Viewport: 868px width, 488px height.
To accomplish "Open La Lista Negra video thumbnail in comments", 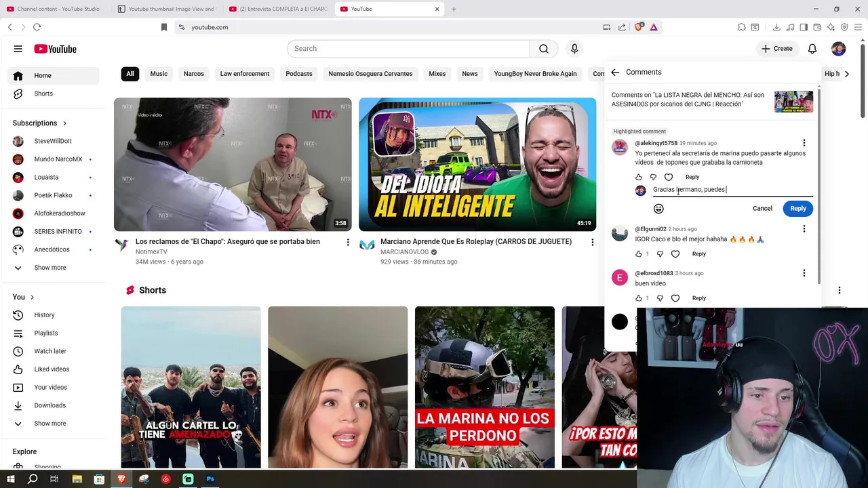I will click(x=793, y=102).
